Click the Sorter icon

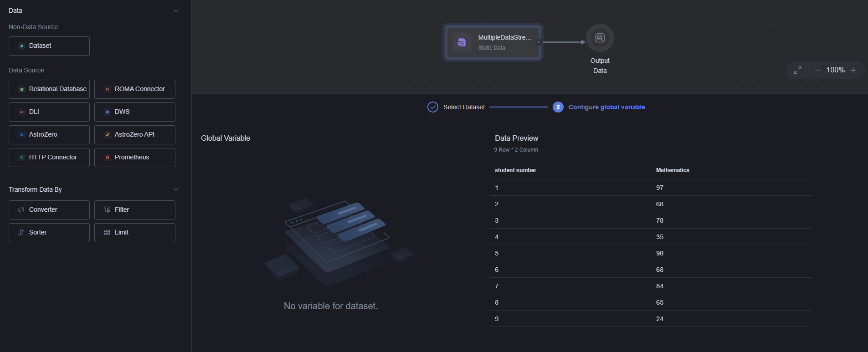click(21, 232)
